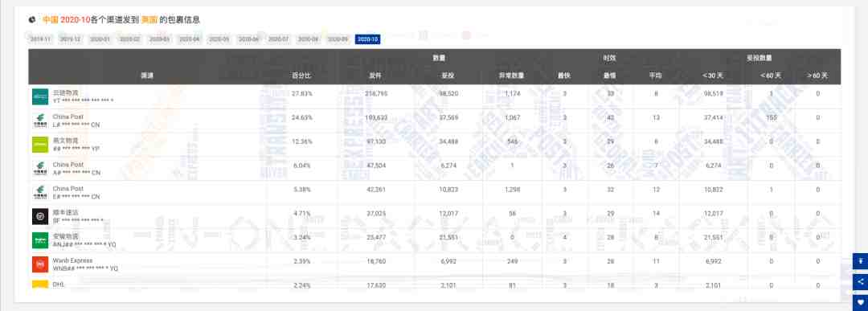Image resolution: width=868 pixels, height=311 pixels.
Task: Click the 异常数量 column header
Action: point(512,76)
